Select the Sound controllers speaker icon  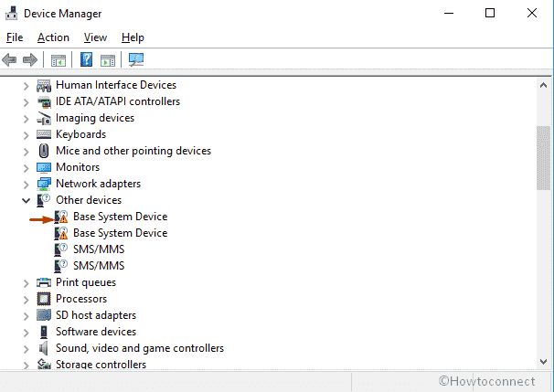click(44, 348)
